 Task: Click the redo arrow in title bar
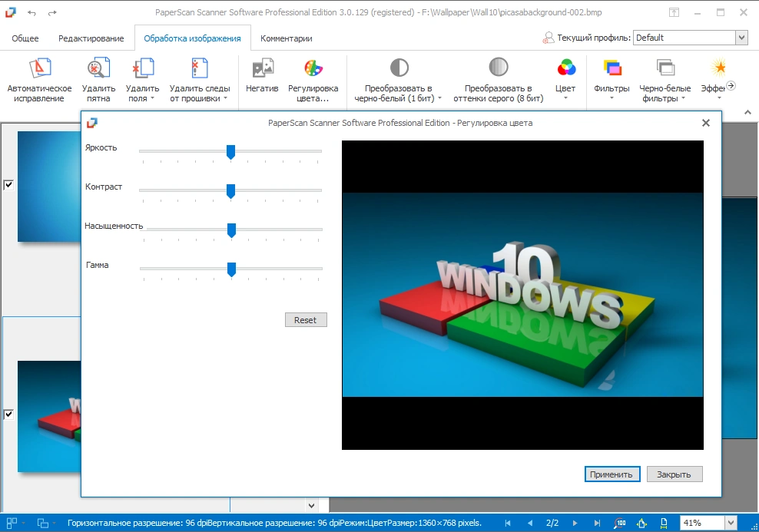(x=52, y=13)
